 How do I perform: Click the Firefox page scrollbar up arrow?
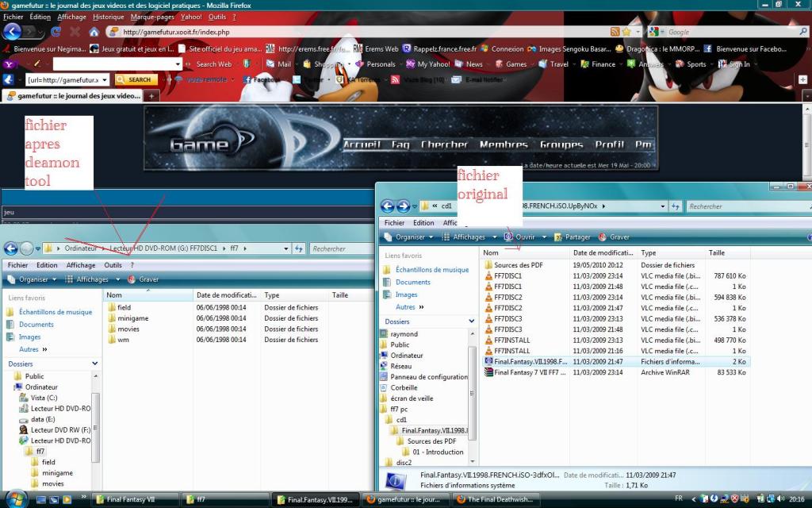[806, 109]
